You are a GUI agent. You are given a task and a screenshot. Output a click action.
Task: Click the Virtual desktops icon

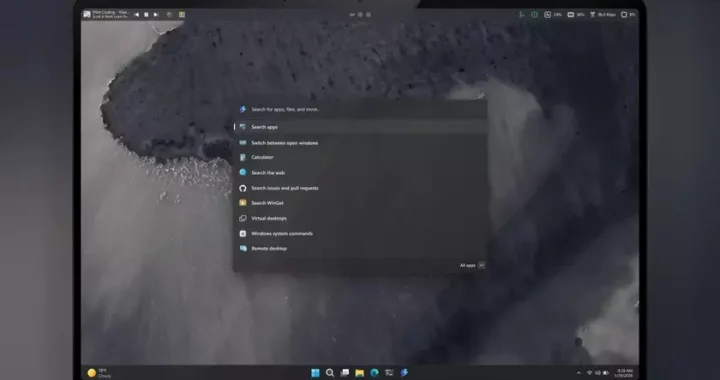[x=243, y=218]
